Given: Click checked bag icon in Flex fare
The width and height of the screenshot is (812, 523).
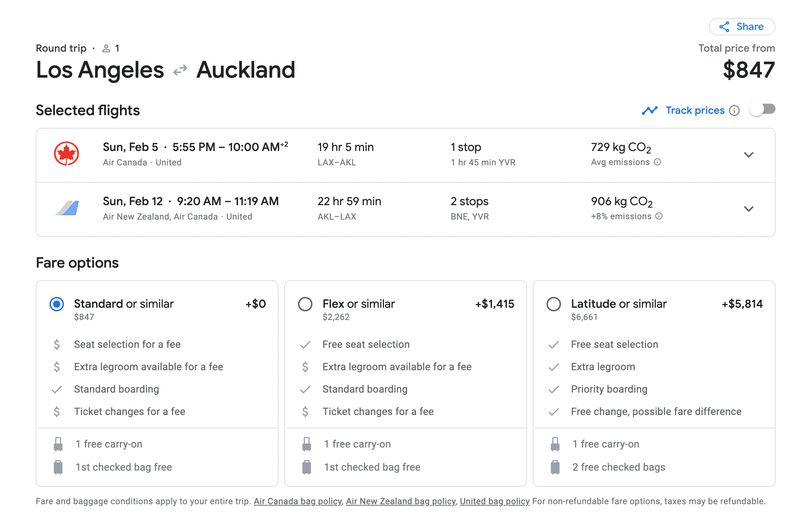Looking at the screenshot, I should tap(307, 467).
